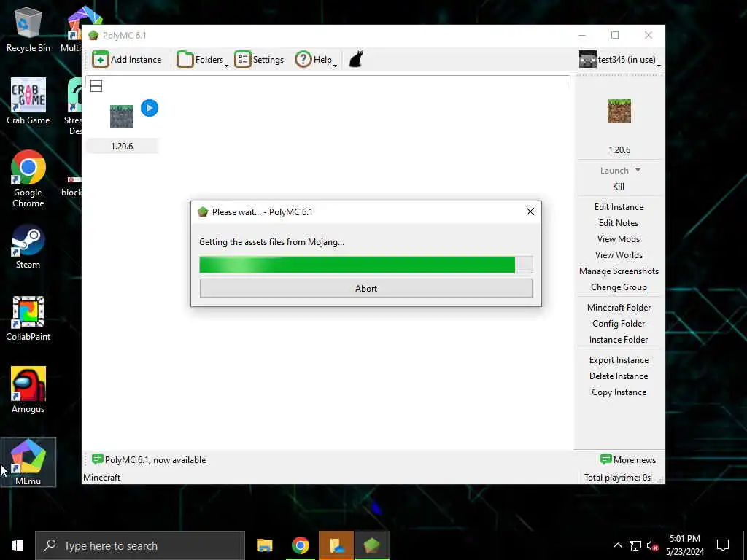747x560 pixels.
Task: Open the taskbar clock and date
Action: click(684, 545)
